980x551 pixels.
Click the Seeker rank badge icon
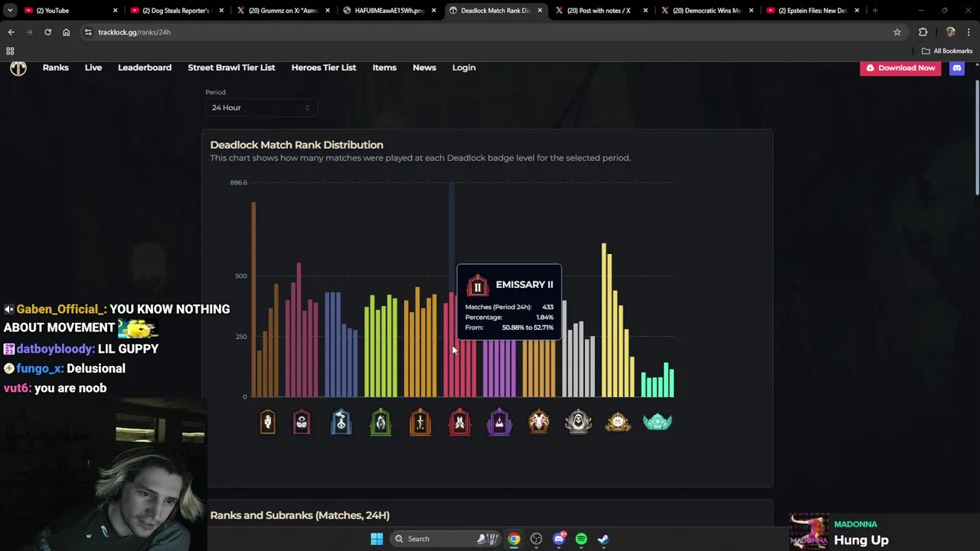[302, 422]
